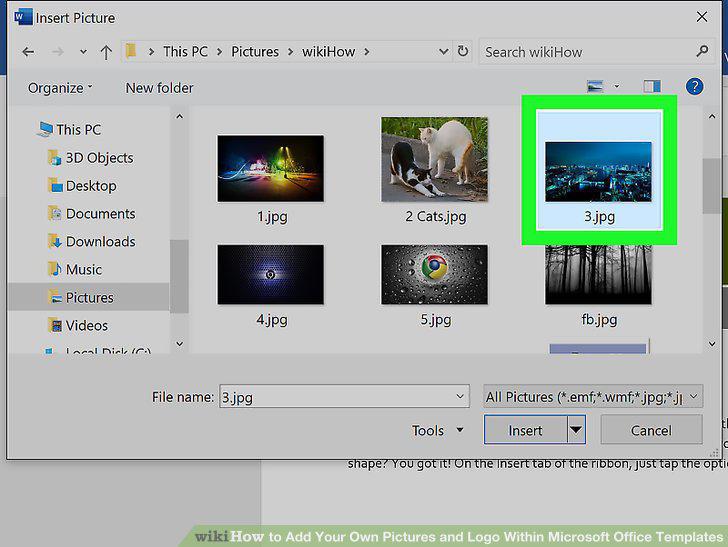Expand chevron between This PC and Pictures

219,52
